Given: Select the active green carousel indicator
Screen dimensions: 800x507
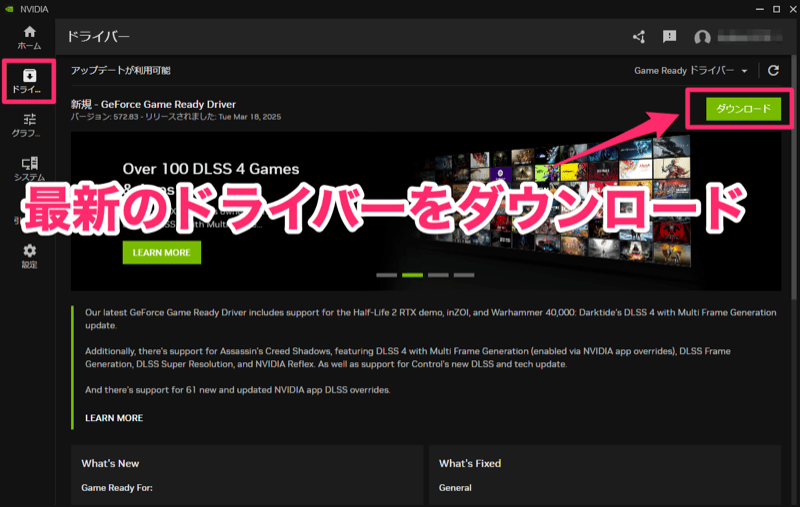Looking at the screenshot, I should click(412, 274).
